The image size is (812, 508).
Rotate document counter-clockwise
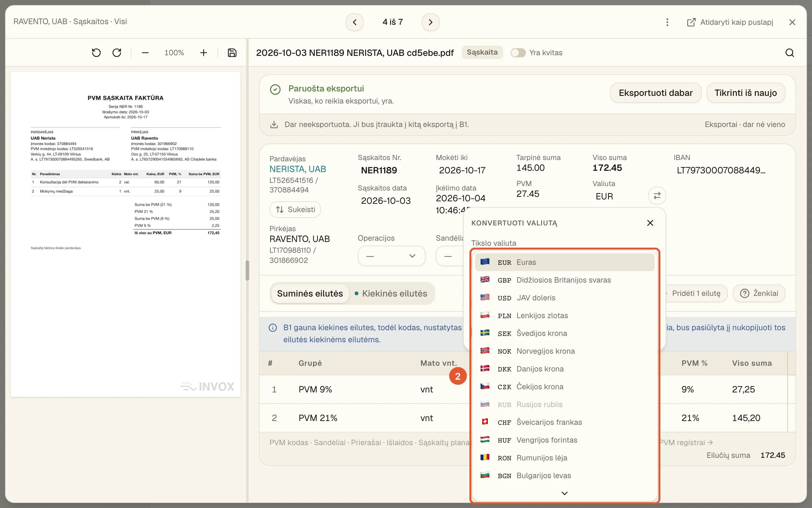[x=96, y=53]
